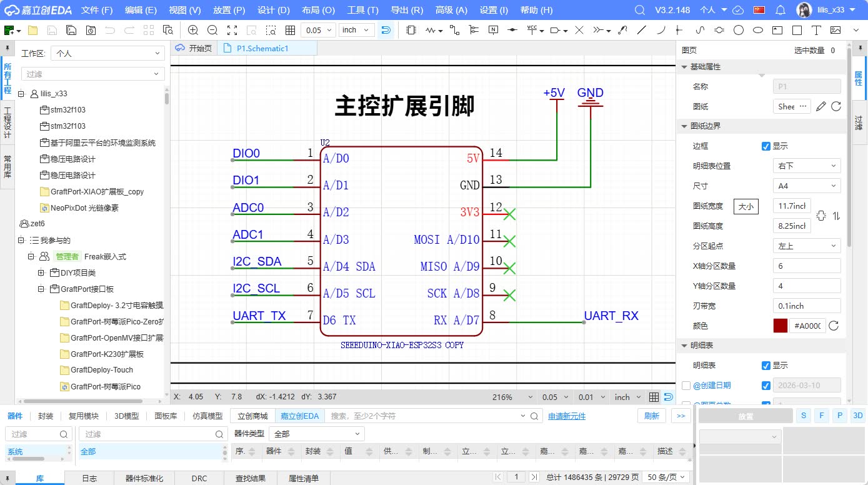Select the no-connect X marker tool
The height and width of the screenshot is (485, 868).
[x=579, y=30]
